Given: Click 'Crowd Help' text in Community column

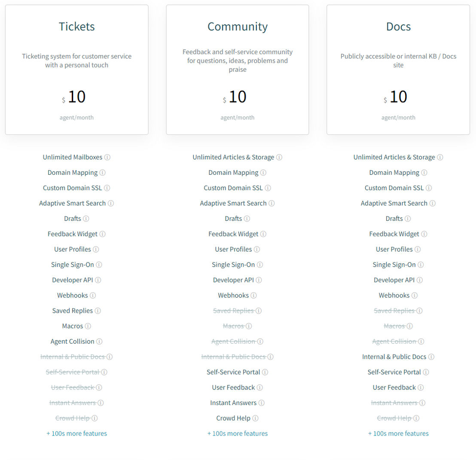Looking at the screenshot, I should point(233,418).
